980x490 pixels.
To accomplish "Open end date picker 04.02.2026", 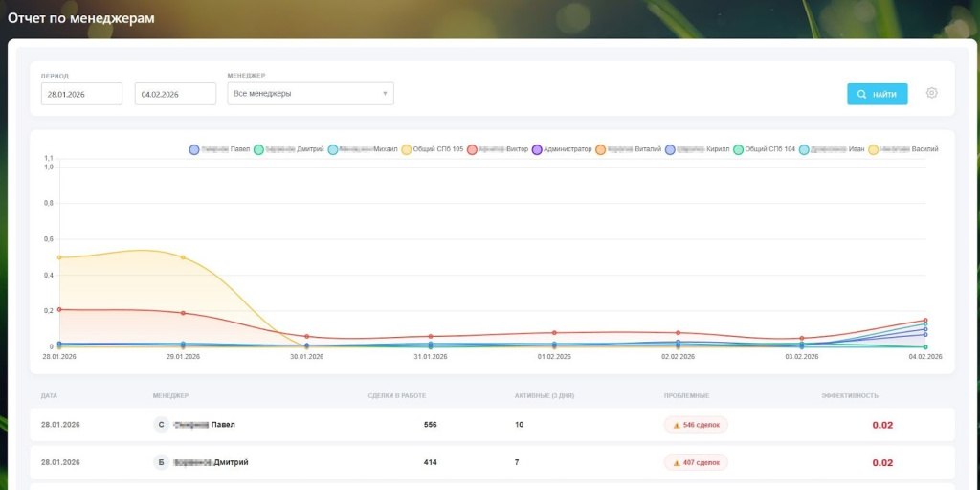I will [175, 94].
